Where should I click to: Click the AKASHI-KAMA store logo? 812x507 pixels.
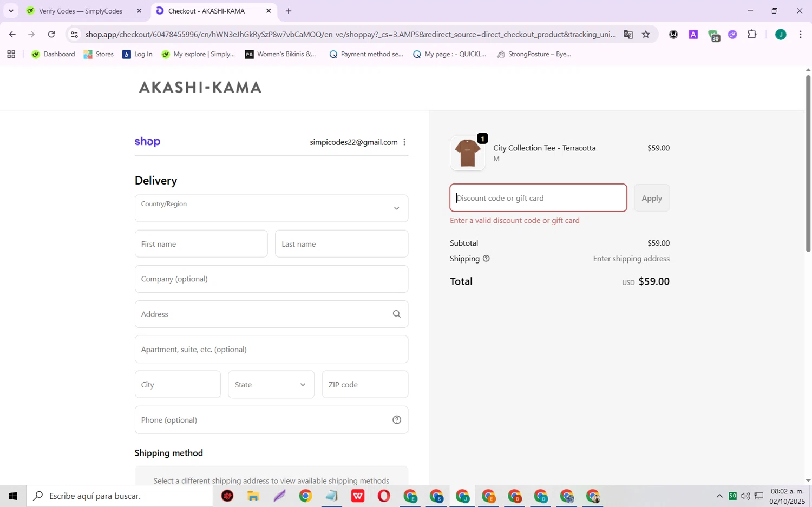tap(200, 87)
